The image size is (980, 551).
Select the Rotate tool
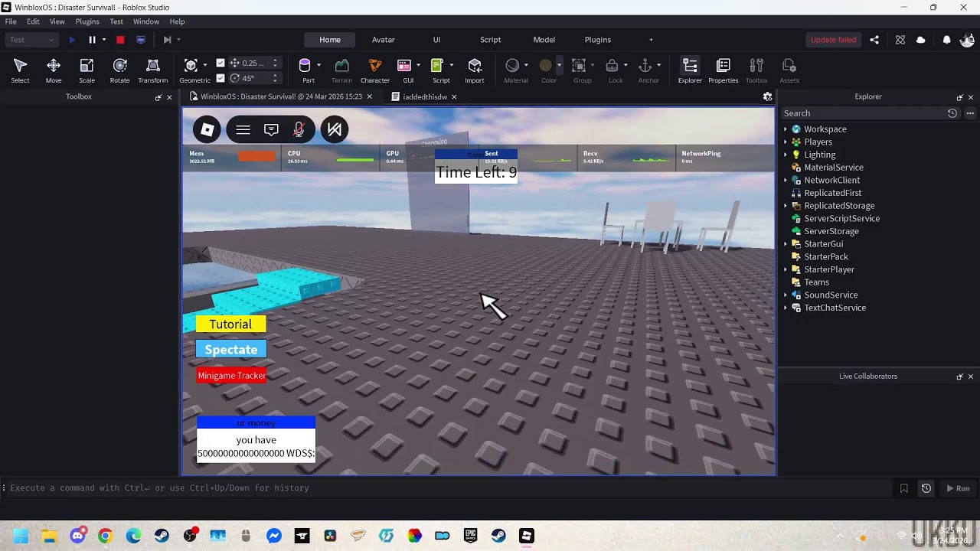pos(119,70)
